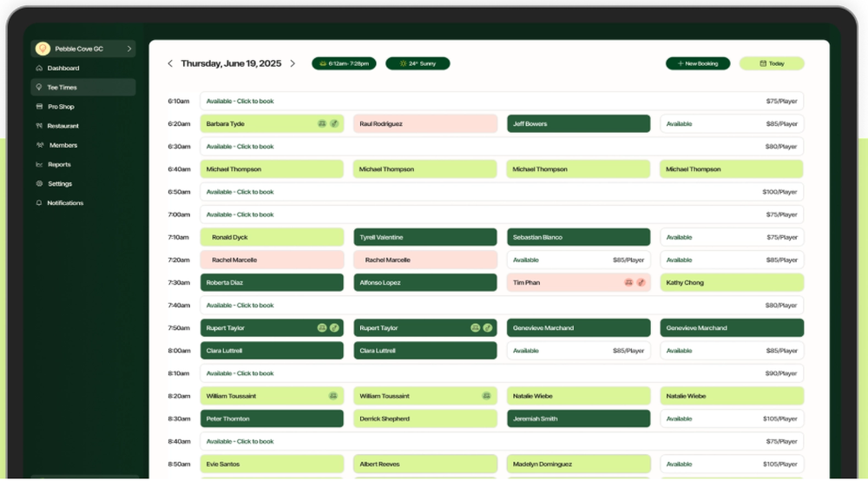Book the 7:10am Available $75/Player slot
This screenshot has width=868, height=488.
(732, 238)
